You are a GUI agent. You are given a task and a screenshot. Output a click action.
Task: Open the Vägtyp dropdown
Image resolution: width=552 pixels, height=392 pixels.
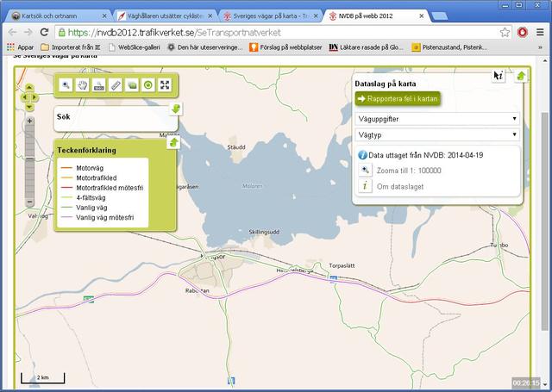436,134
